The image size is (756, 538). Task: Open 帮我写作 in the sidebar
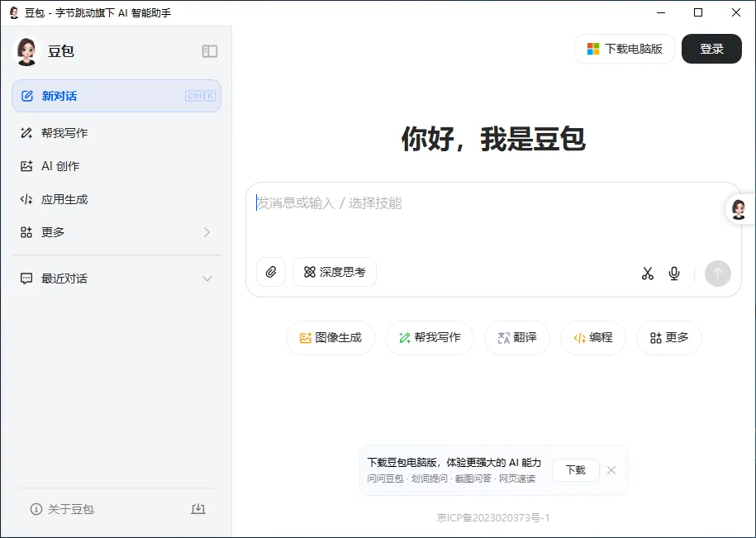tap(116, 133)
